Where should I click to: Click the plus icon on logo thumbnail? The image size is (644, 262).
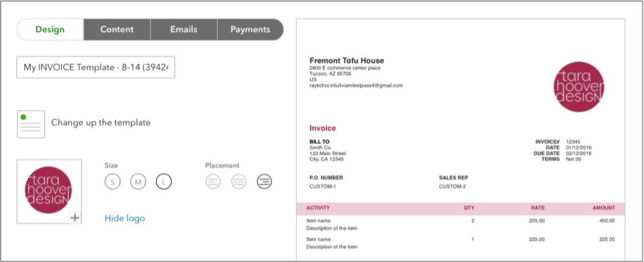click(74, 218)
